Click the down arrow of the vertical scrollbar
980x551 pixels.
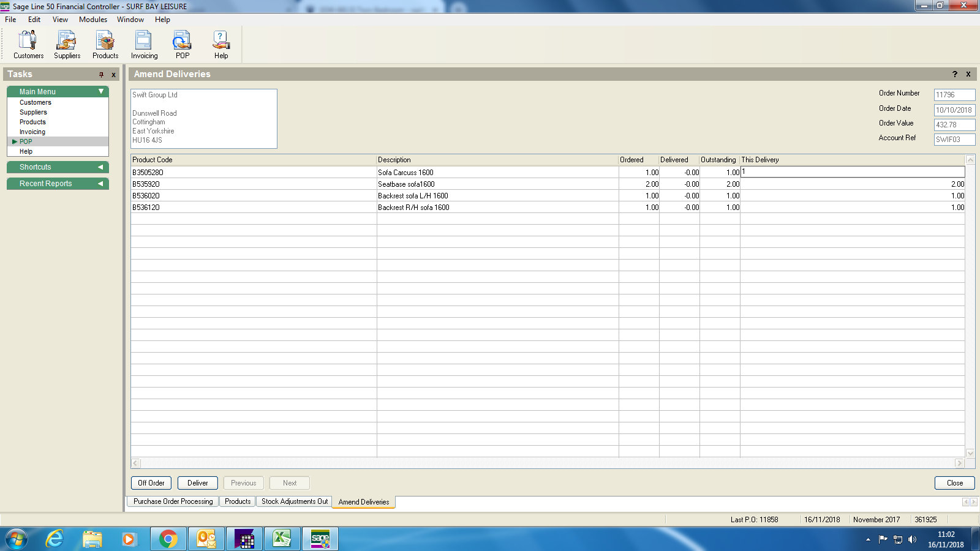(970, 453)
